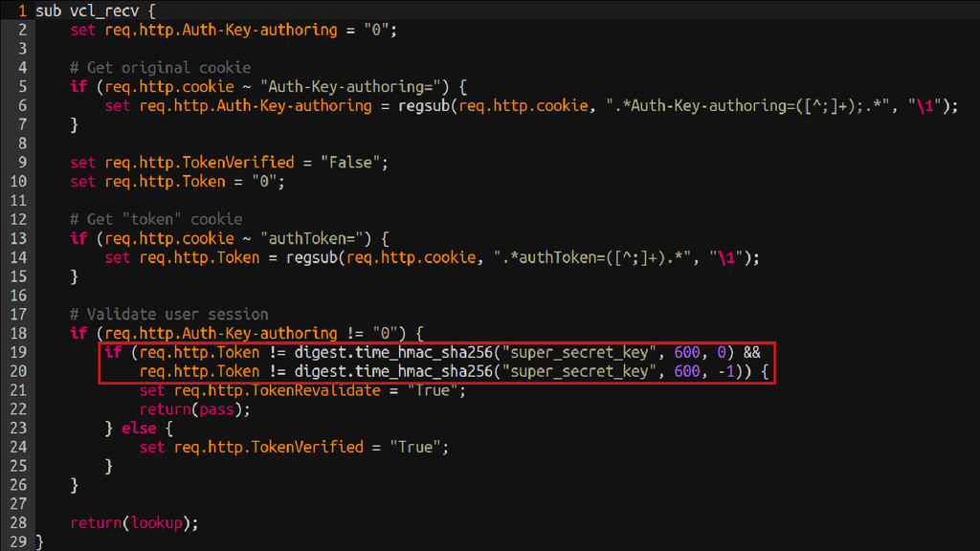Click "req.http.Token" on line 10

coord(165,182)
